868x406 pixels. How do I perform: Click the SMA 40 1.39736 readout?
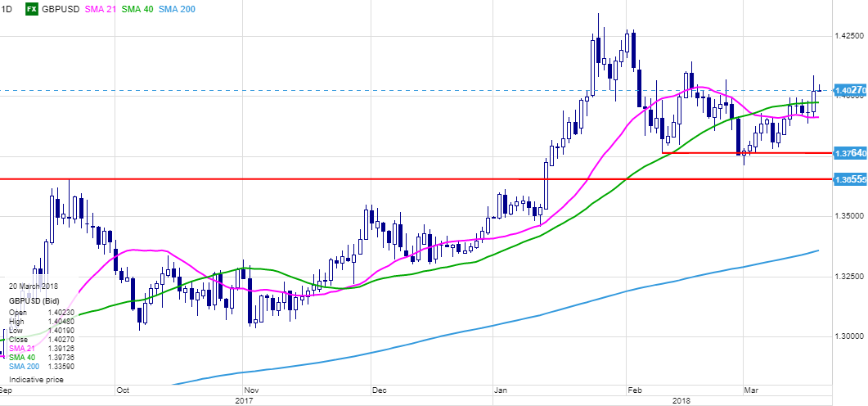[42, 357]
